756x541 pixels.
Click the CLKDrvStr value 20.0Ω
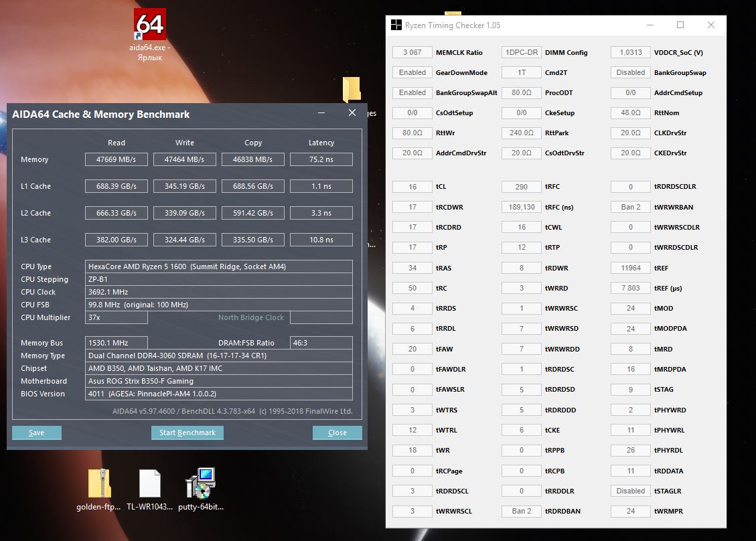(x=631, y=133)
